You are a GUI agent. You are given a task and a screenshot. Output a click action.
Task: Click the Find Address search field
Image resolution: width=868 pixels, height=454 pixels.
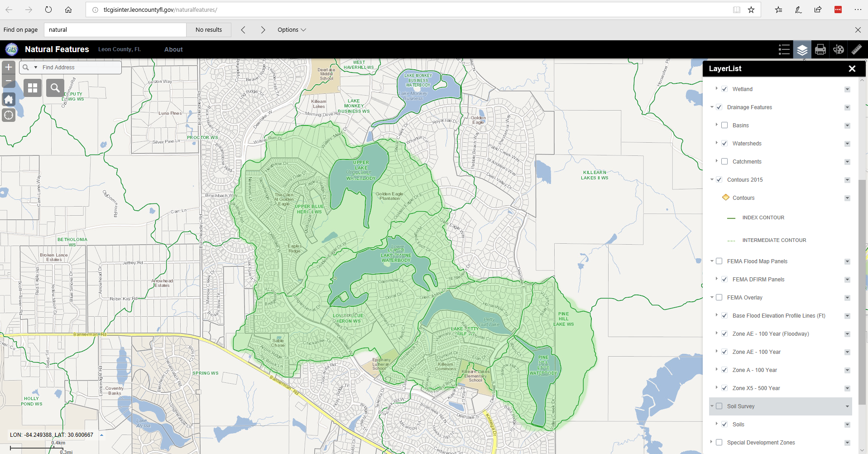[81, 68]
